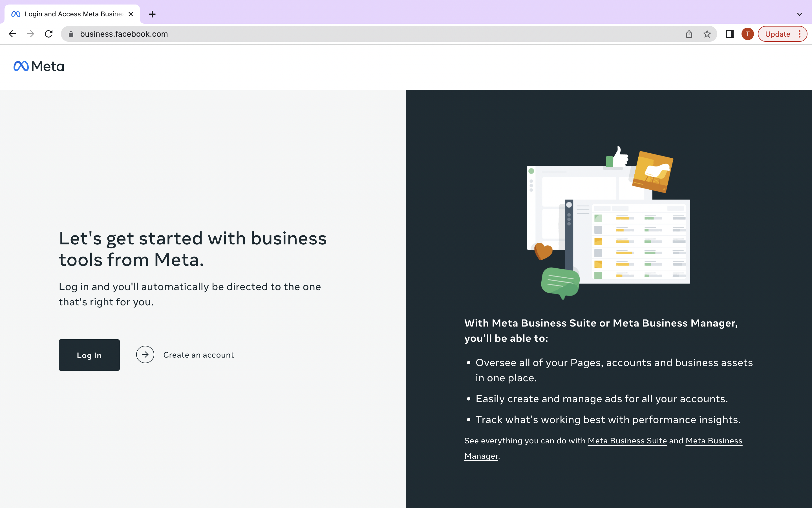Click the text Log in and you'll automatically be directed
The width and height of the screenshot is (812, 508).
[189, 294]
